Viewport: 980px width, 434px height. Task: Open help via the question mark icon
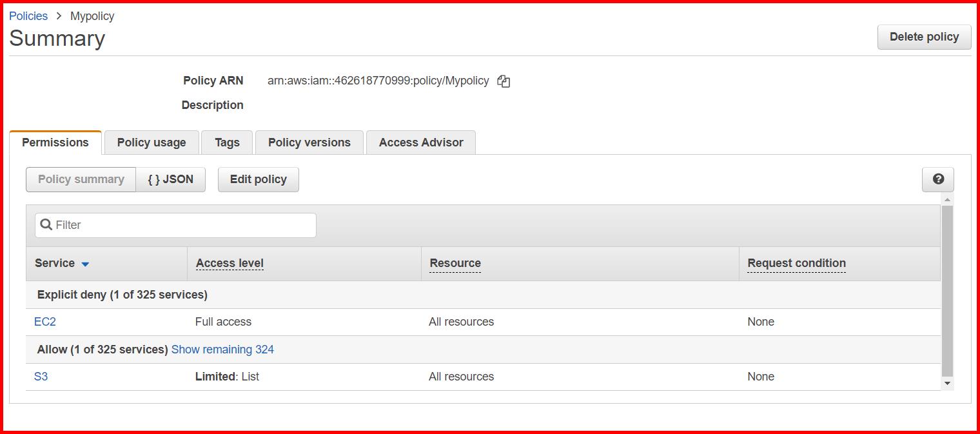(x=938, y=179)
